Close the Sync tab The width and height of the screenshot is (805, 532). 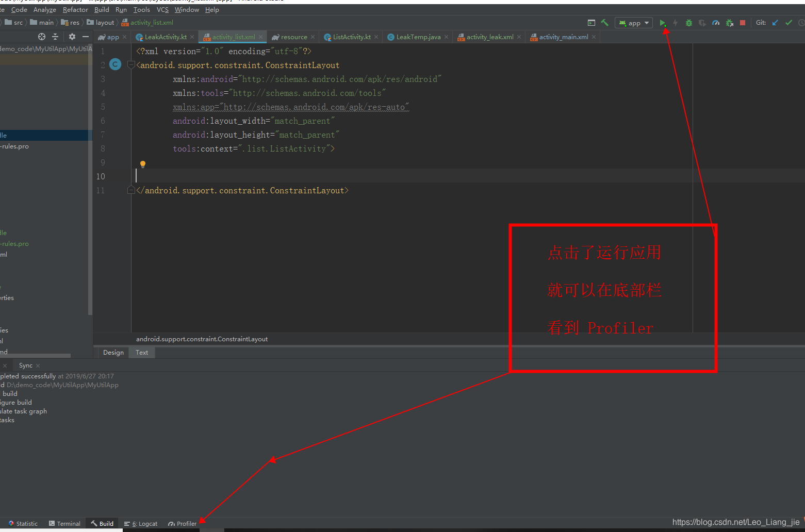[38, 365]
